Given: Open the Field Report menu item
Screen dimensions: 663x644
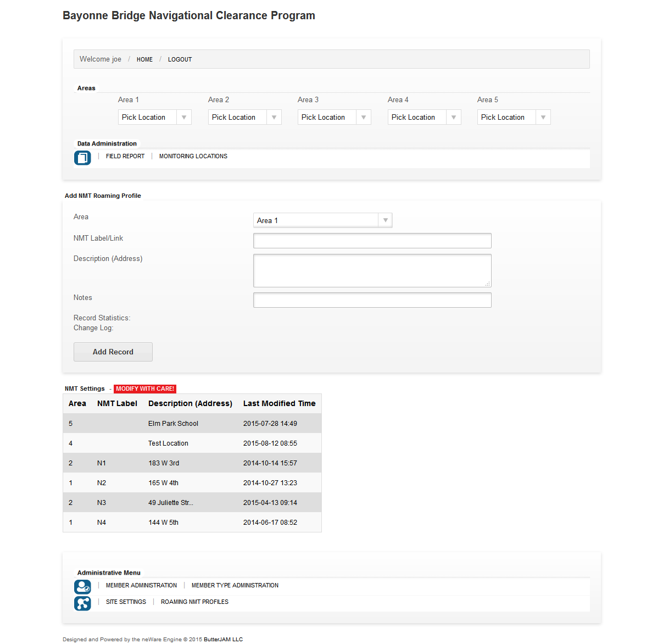Looking at the screenshot, I should point(125,157).
